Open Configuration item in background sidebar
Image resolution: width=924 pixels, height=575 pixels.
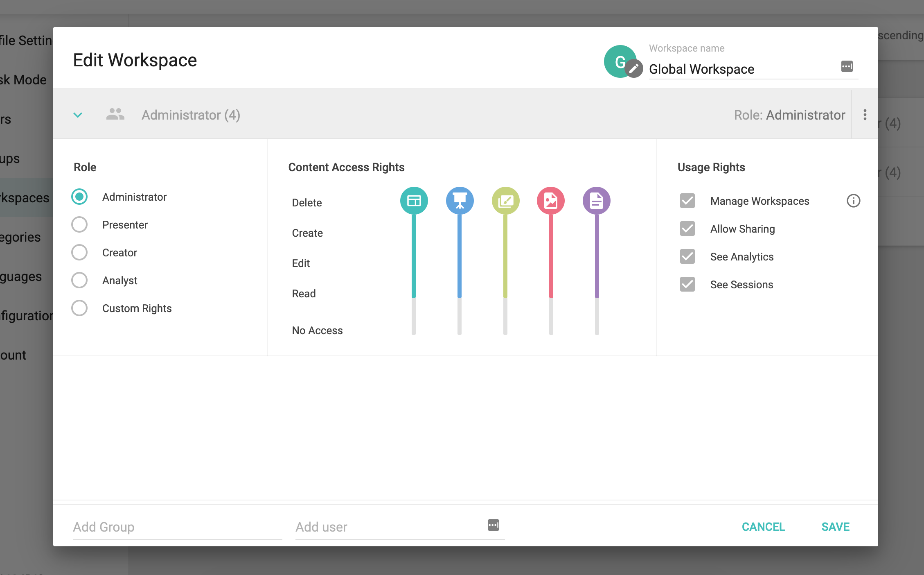[x=26, y=315]
